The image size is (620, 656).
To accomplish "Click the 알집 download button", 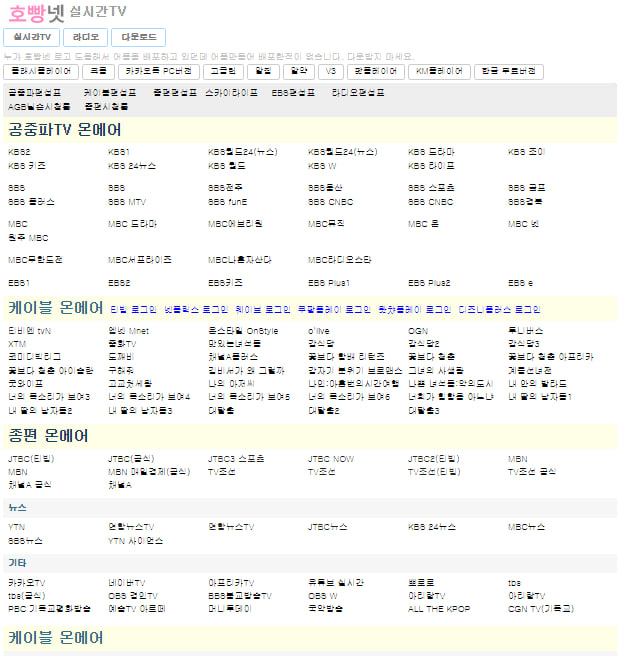I will (263, 72).
